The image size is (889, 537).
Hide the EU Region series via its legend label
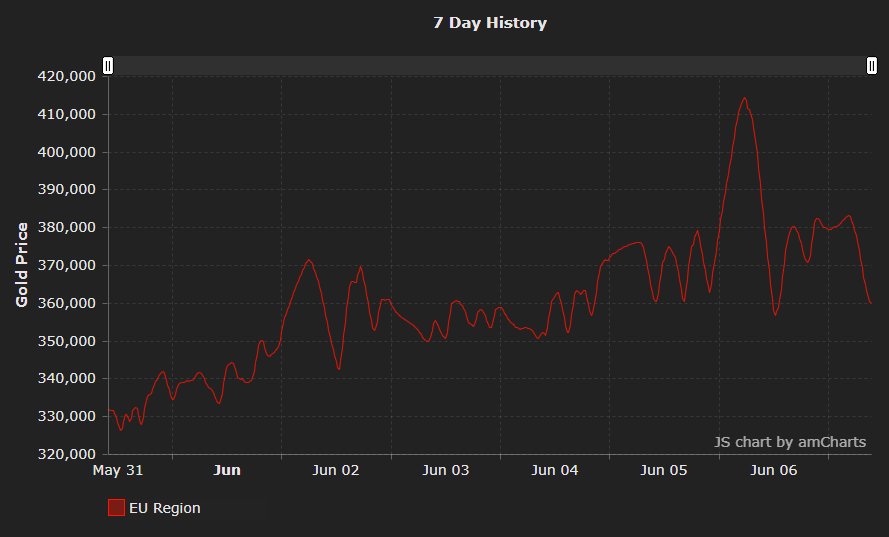(164, 508)
